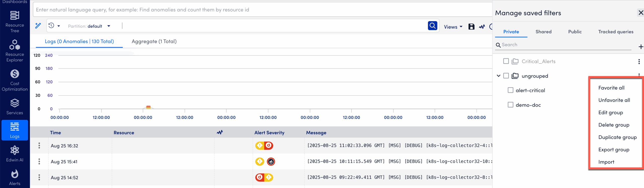Click severity icons in Aug 25 15:41 row
The image size is (644, 188).
(x=265, y=161)
